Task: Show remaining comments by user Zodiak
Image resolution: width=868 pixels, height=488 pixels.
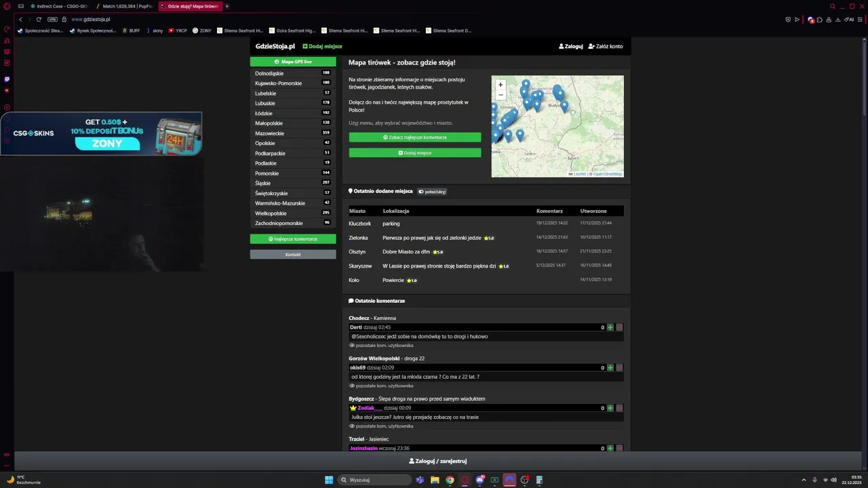Action: point(381,426)
